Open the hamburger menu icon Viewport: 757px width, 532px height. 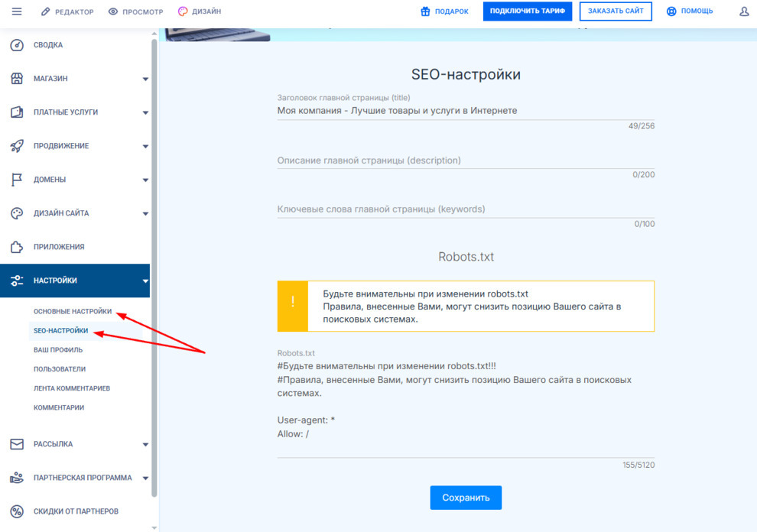(17, 11)
